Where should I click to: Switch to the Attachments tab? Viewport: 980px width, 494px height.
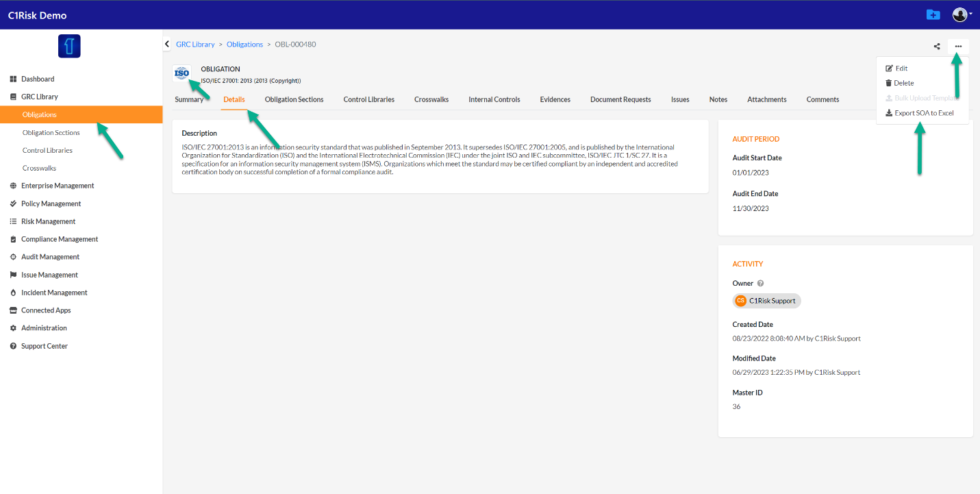767,99
